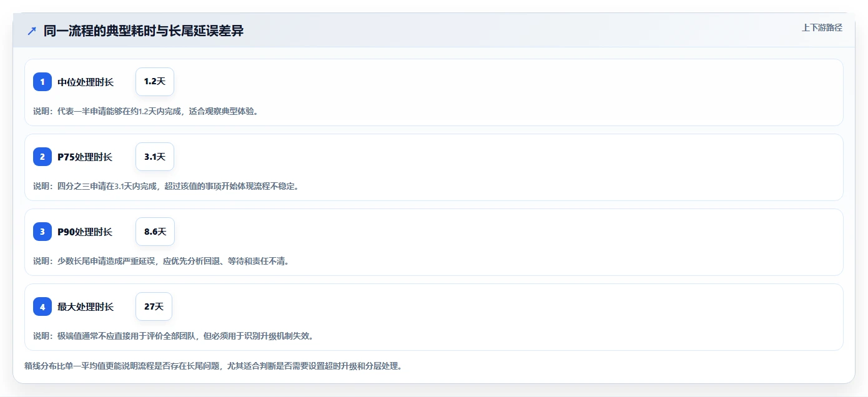Click the number 4 badge for 最大处理时长
This screenshot has width=868, height=397.
42,306
